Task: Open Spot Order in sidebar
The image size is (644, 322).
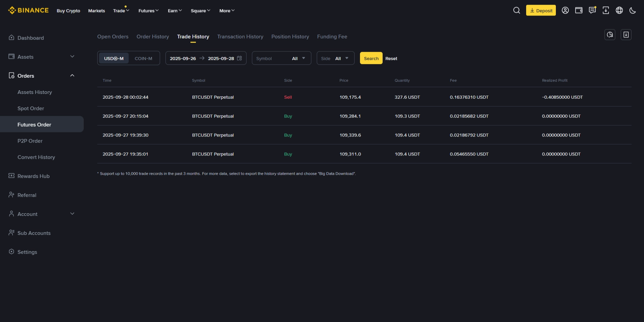Action: [31, 108]
